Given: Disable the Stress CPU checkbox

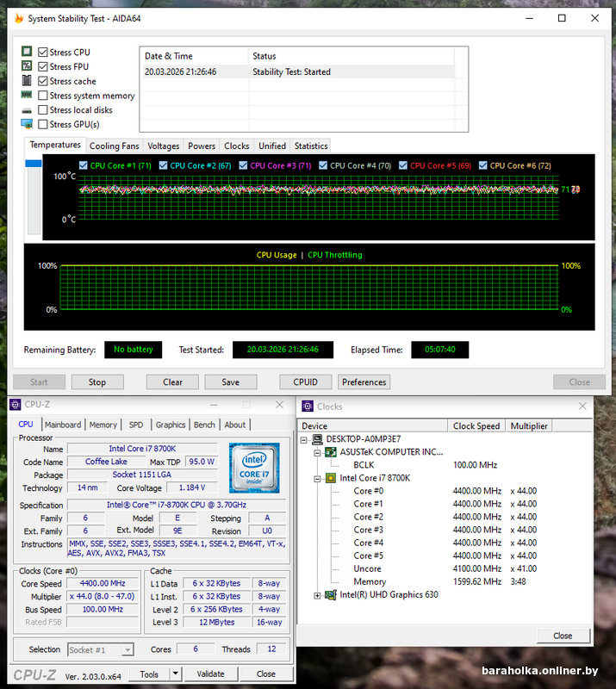Looking at the screenshot, I should pos(43,53).
